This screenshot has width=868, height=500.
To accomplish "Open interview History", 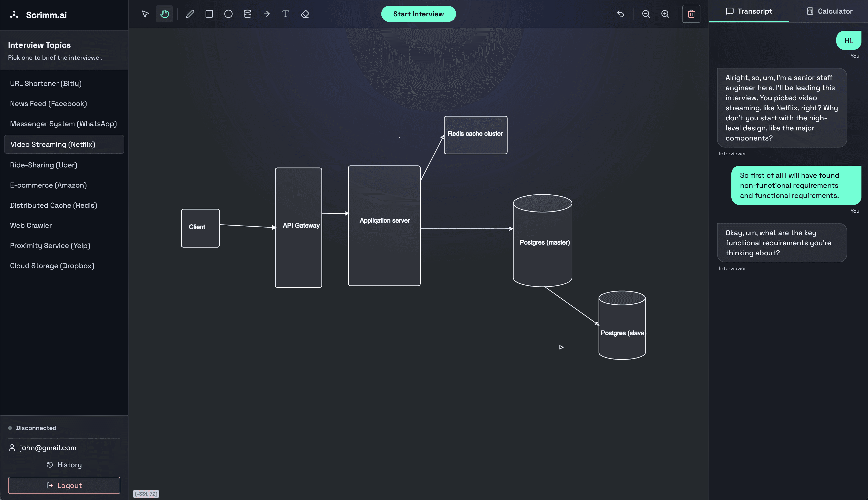I will 64,465.
